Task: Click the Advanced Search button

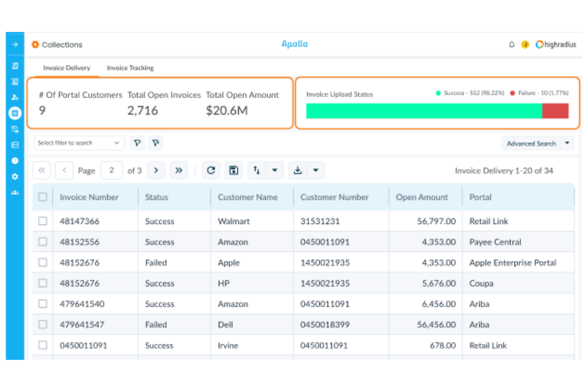Action: 531,143
